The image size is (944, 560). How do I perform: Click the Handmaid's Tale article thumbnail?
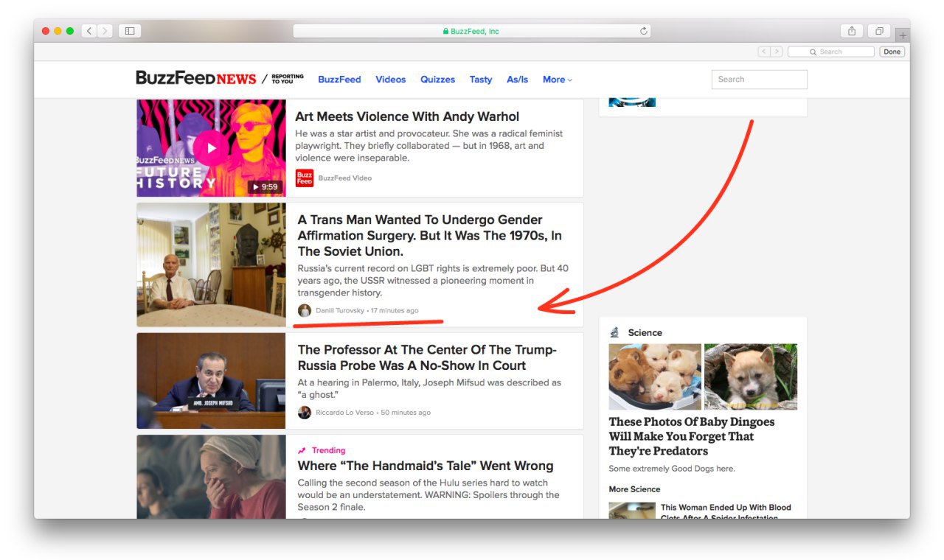tap(211, 477)
